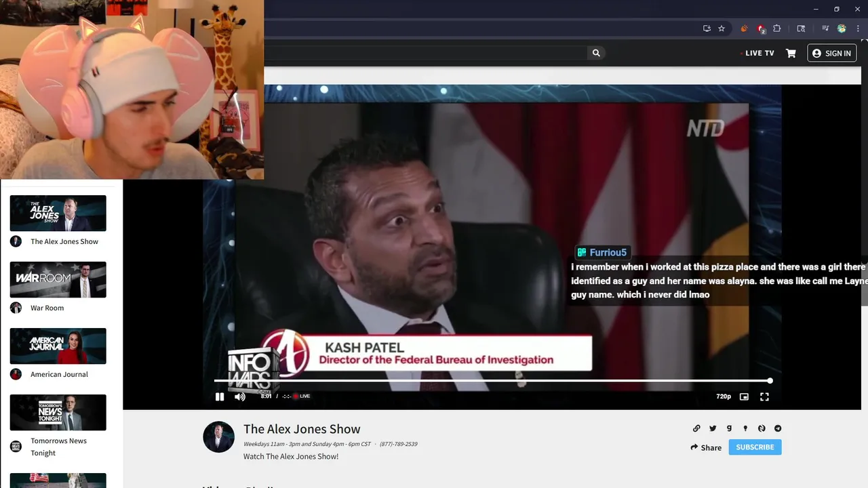Image resolution: width=868 pixels, height=488 pixels.
Task: Share on Gab via the g icon
Action: point(729,428)
